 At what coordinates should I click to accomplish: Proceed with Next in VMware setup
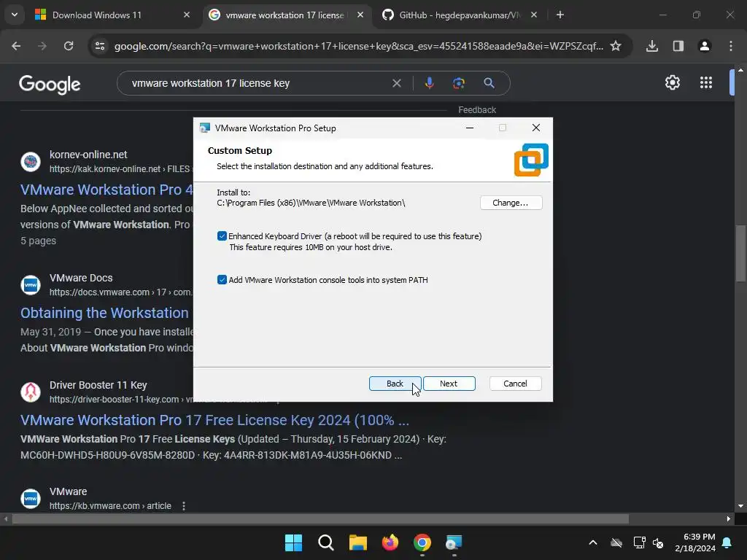pos(449,384)
